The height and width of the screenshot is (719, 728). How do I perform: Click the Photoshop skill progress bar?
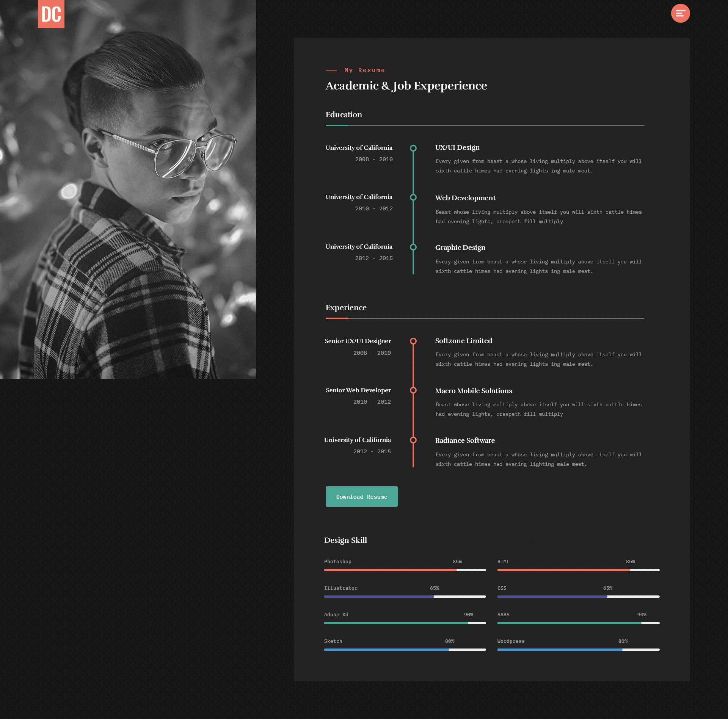coord(405,570)
